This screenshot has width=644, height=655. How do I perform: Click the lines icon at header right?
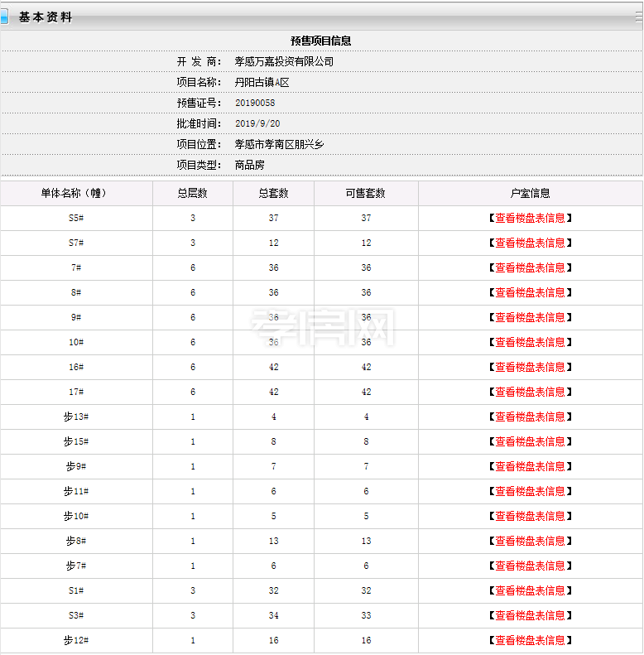pos(638,16)
